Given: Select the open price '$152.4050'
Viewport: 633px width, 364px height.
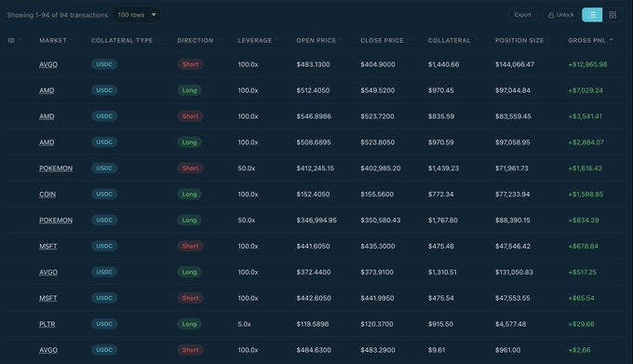Looking at the screenshot, I should pos(313,195).
